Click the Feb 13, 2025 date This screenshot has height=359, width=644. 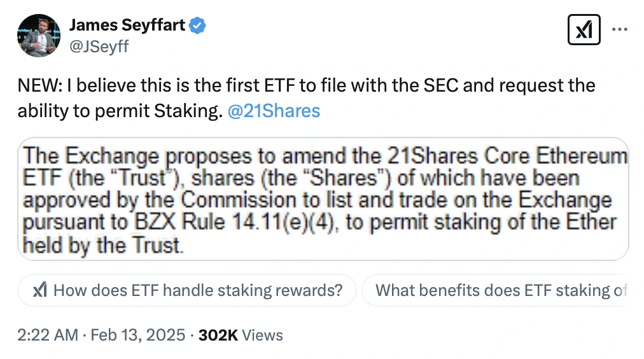[x=138, y=335]
